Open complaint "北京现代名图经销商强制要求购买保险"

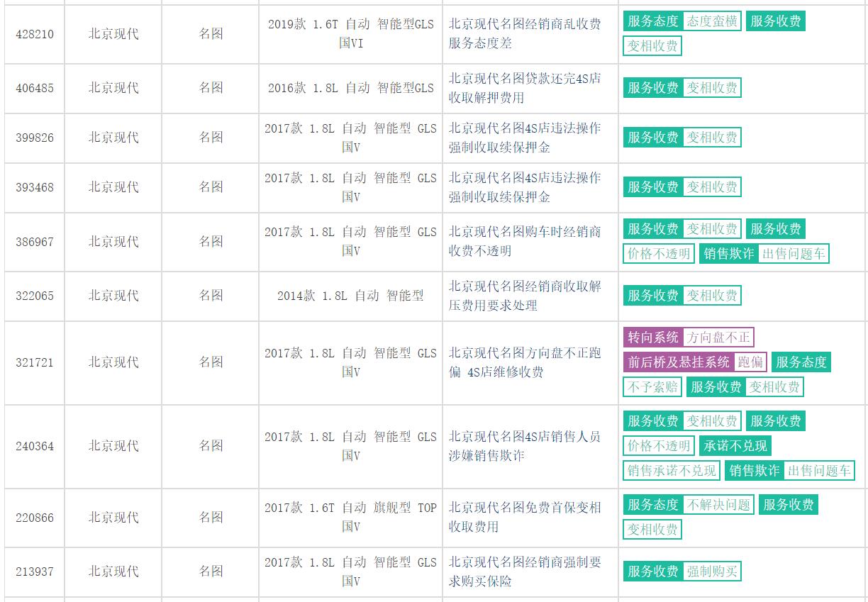coord(525,572)
